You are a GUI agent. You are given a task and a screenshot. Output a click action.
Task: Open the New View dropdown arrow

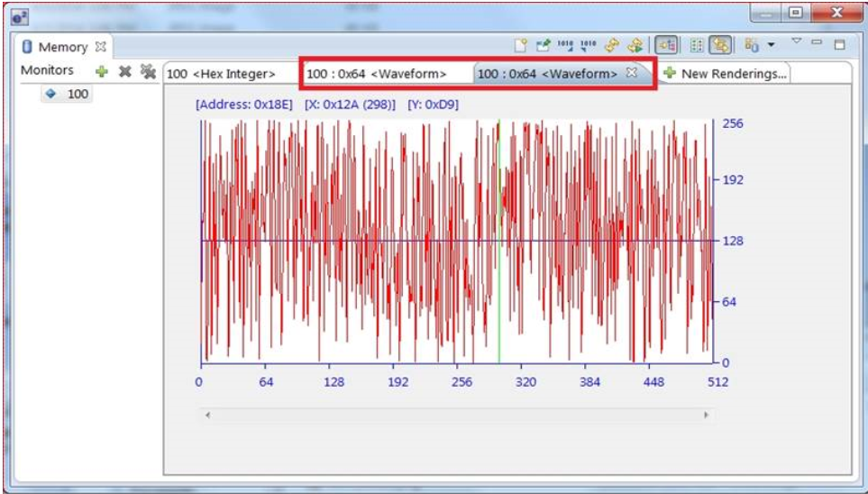[x=772, y=45]
